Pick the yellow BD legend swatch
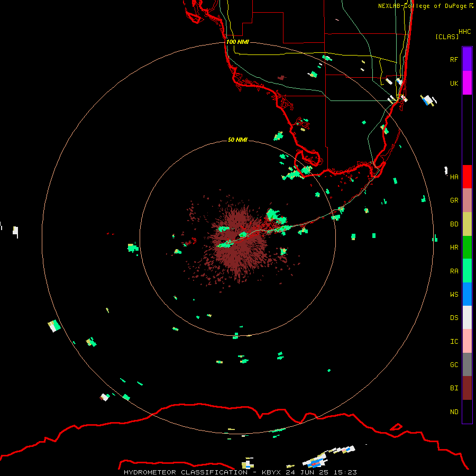476x476 pixels. [x=467, y=224]
